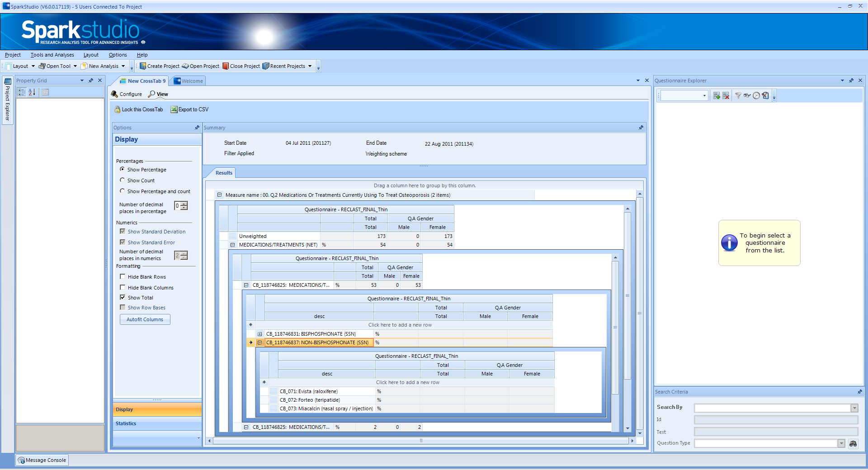Pin the Property Grid panel
The height and width of the screenshot is (470, 868).
point(91,81)
